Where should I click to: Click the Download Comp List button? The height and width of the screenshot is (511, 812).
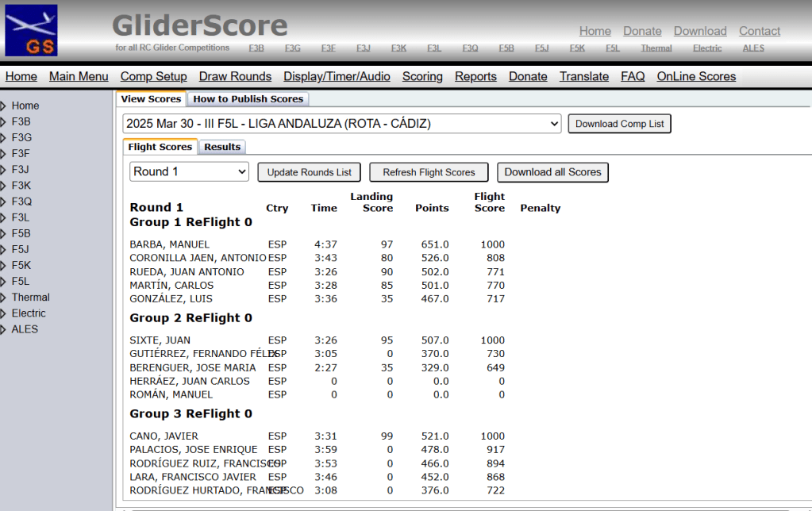point(619,124)
